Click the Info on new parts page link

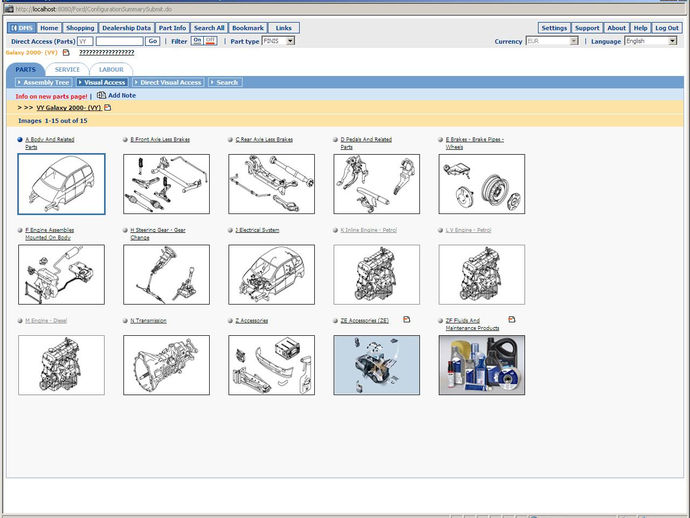pos(51,96)
